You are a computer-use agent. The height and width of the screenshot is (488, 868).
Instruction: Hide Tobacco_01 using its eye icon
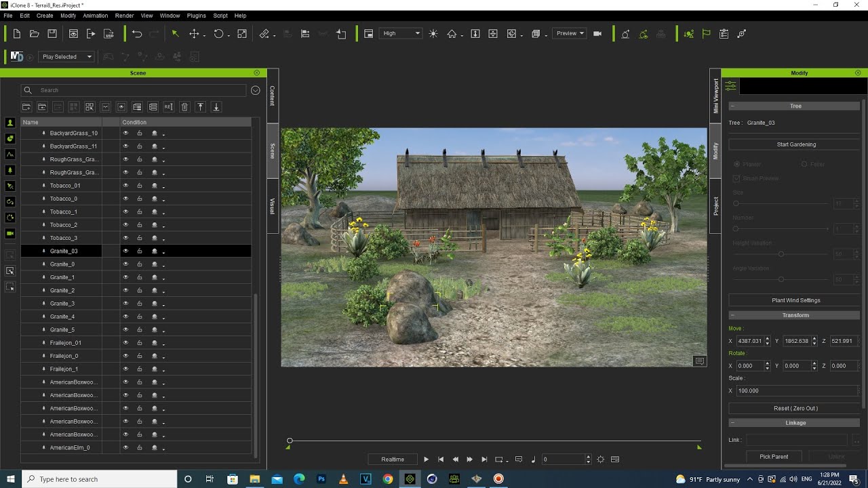click(125, 186)
